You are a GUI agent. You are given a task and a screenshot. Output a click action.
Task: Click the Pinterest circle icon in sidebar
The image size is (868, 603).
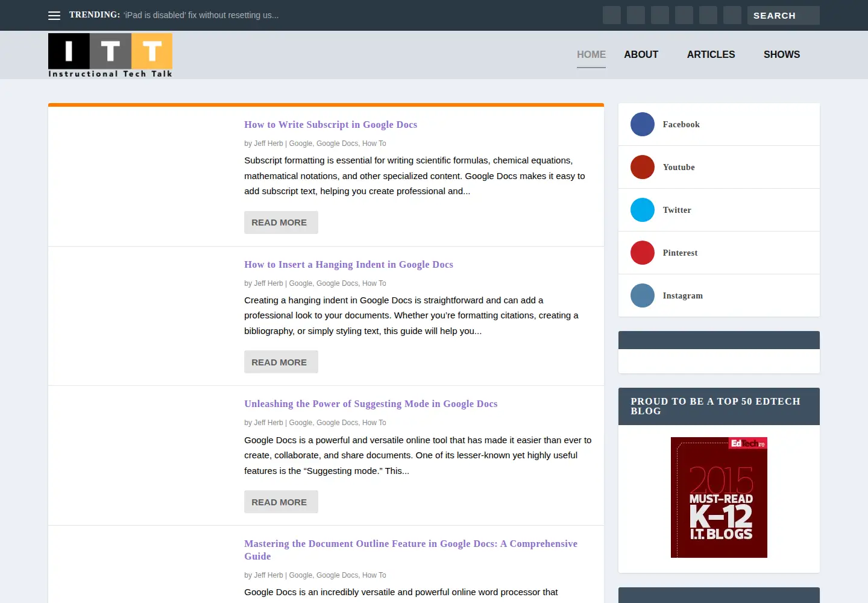click(643, 253)
